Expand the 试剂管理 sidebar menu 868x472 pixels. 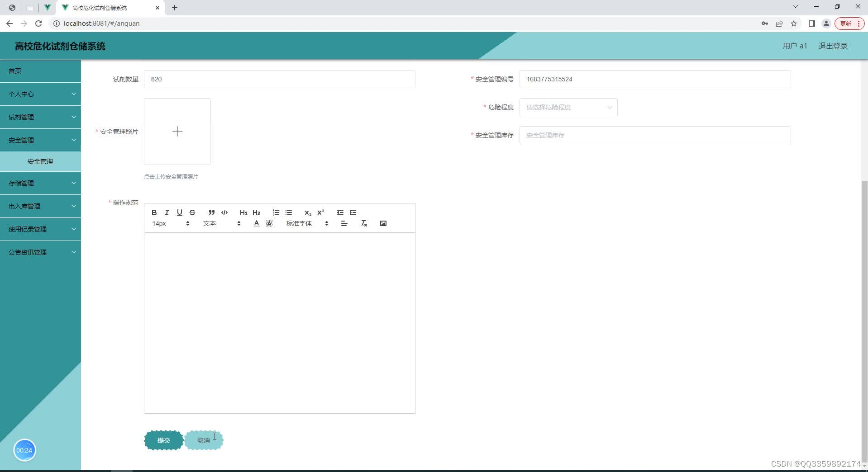click(x=40, y=117)
